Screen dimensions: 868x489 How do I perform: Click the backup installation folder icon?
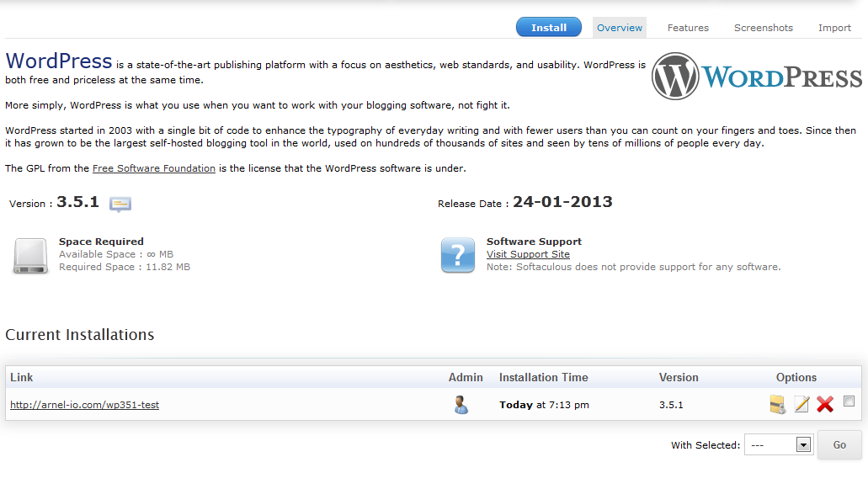(x=777, y=405)
